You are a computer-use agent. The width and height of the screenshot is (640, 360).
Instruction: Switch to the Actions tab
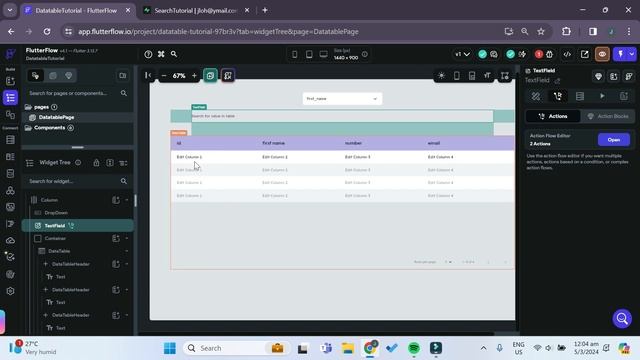(553, 116)
